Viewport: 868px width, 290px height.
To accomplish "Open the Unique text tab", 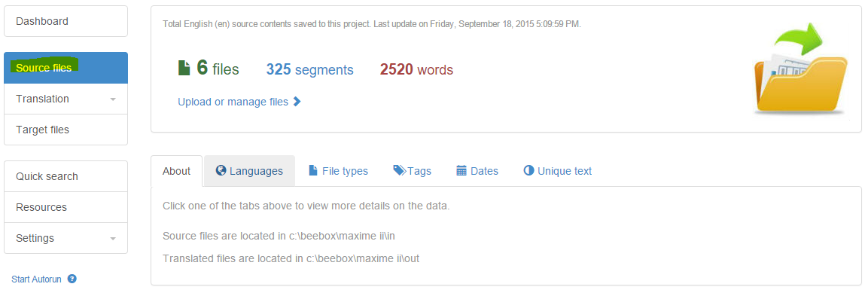I will point(557,171).
